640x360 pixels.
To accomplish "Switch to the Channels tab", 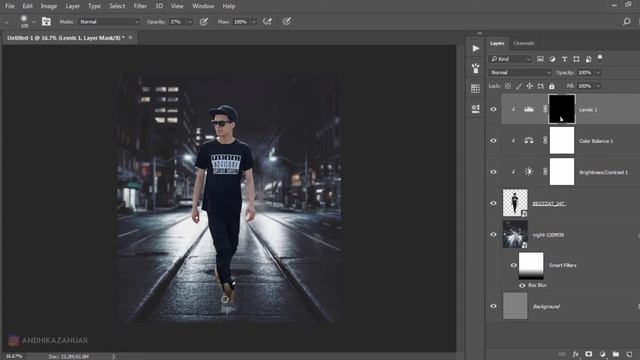I will point(524,43).
